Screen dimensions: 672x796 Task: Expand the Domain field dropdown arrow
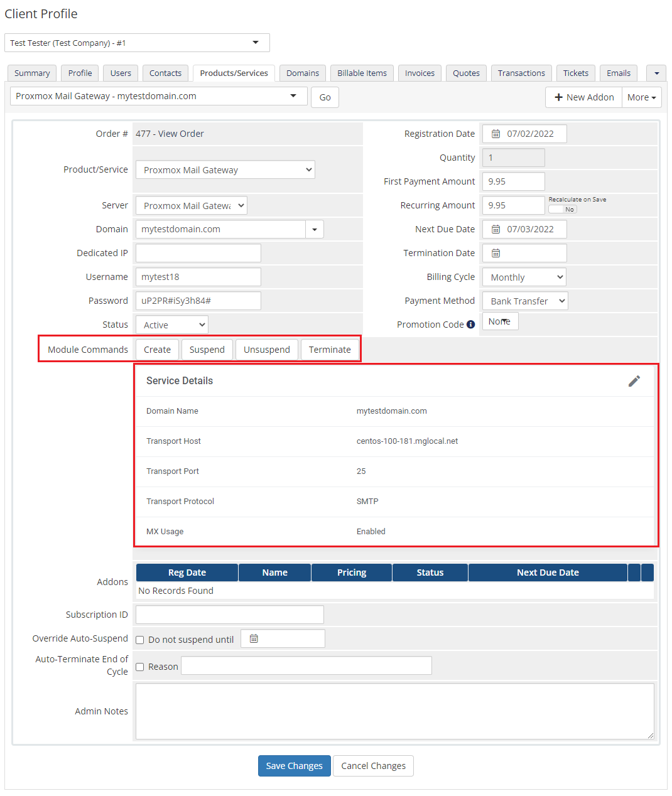(315, 229)
